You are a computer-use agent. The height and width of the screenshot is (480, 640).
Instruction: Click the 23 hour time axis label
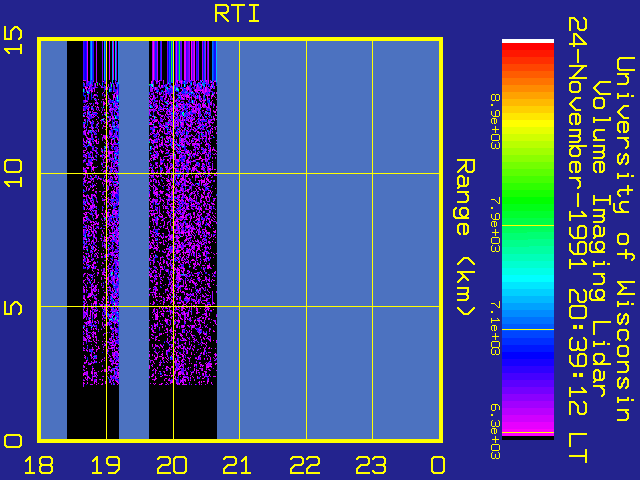pos(371,465)
